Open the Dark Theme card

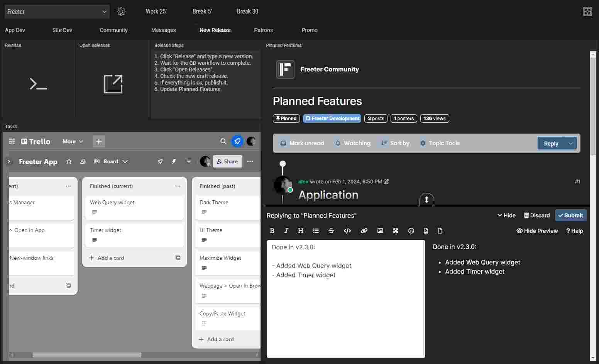point(228,207)
